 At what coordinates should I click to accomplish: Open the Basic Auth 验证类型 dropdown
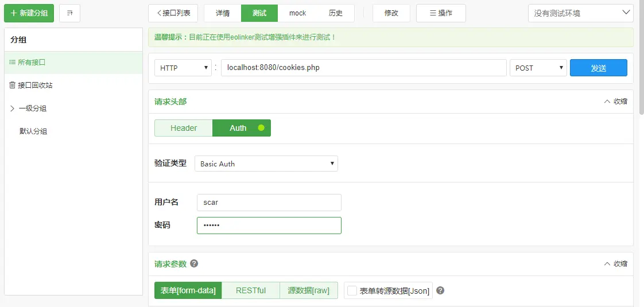(266, 164)
